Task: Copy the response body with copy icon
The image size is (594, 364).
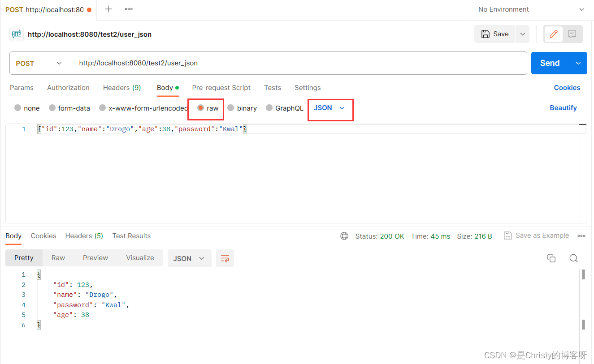Action: (x=551, y=258)
